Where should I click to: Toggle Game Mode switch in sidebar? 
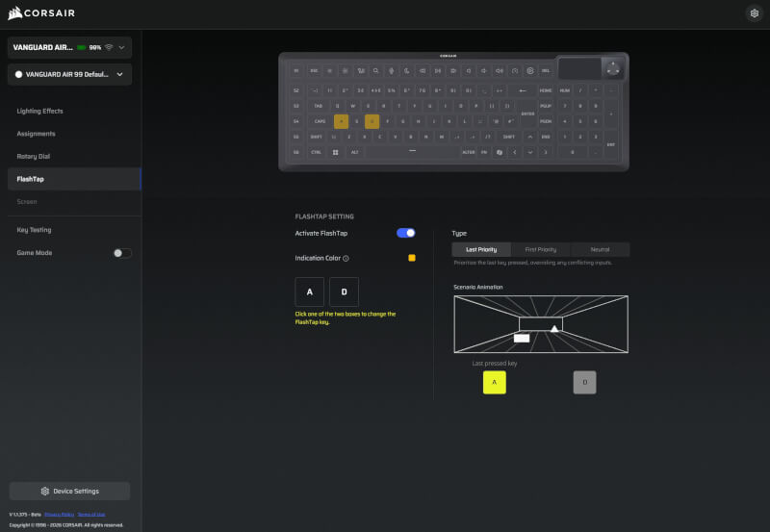pos(122,253)
